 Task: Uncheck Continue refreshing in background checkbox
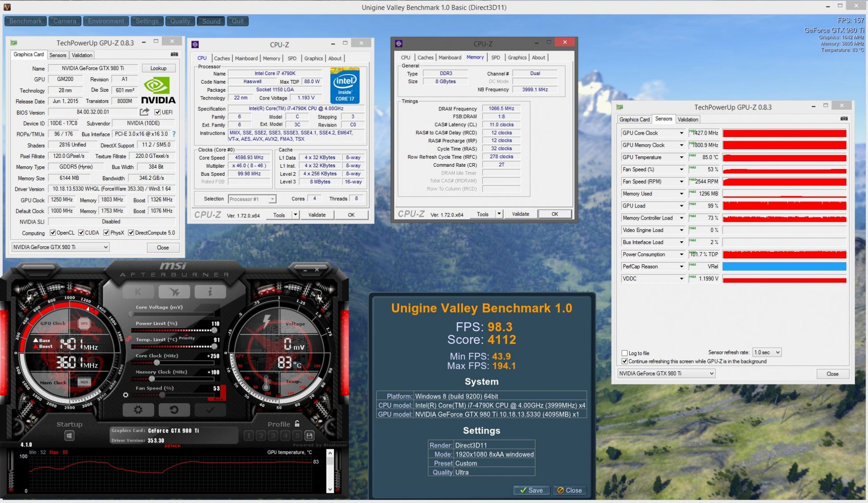click(x=624, y=361)
